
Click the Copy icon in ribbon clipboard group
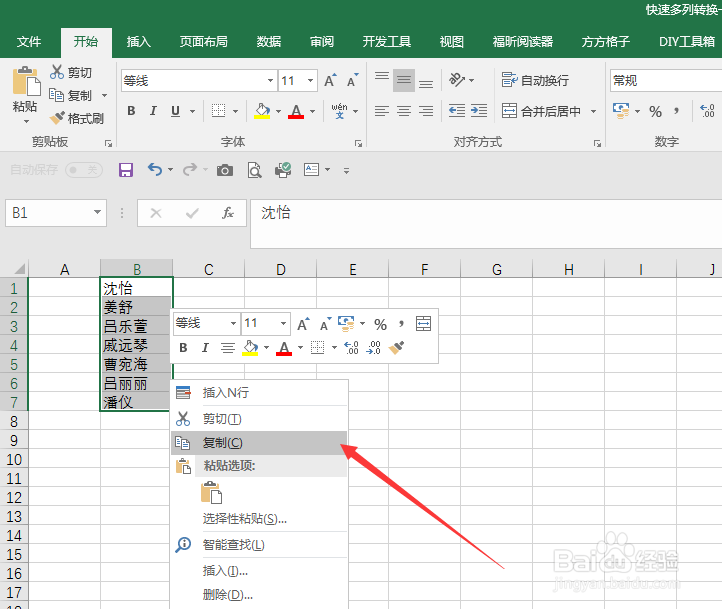tap(57, 95)
